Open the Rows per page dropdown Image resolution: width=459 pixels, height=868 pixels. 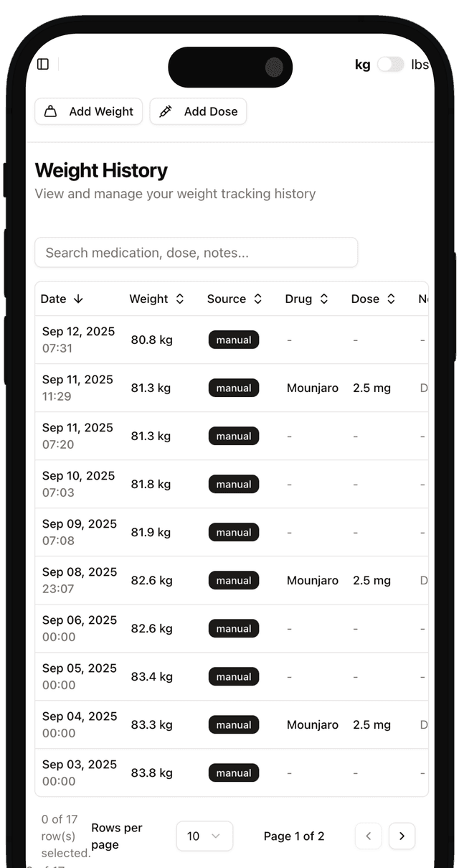[204, 836]
